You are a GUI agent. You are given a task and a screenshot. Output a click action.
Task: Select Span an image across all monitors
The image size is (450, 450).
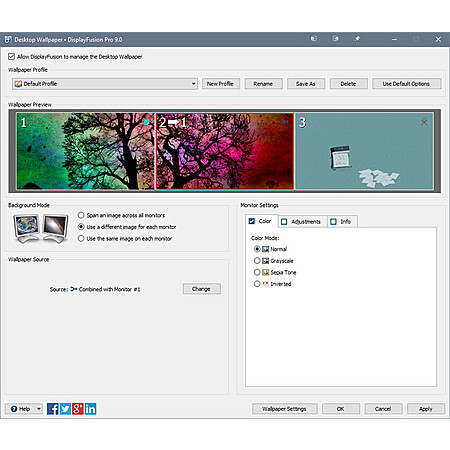point(81,215)
